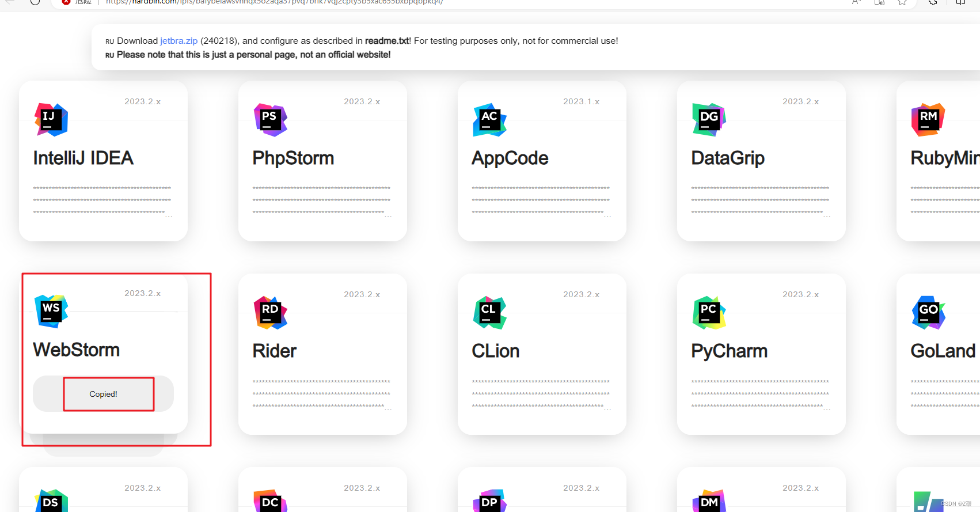The width and height of the screenshot is (980, 512).
Task: Click the PyCharm PC logo icon
Action: (709, 313)
